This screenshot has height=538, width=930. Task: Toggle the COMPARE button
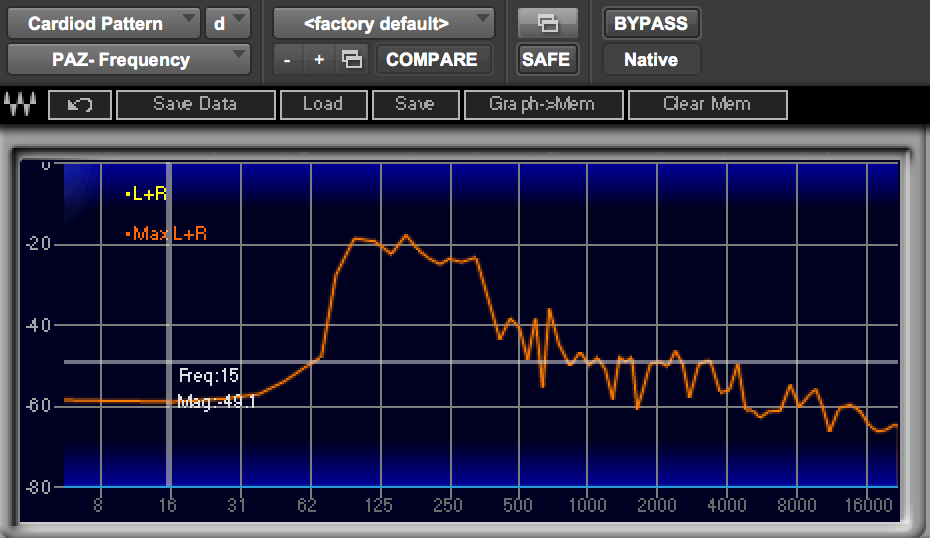pyautogui.click(x=432, y=60)
